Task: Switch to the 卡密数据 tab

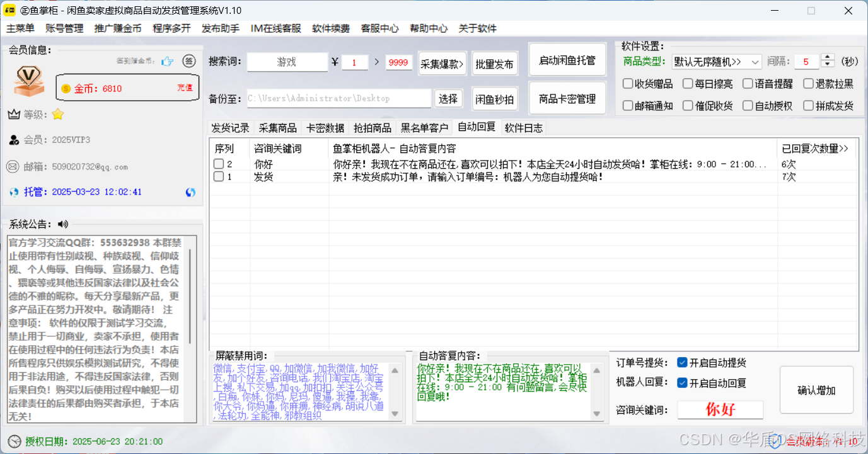Action: pos(325,128)
